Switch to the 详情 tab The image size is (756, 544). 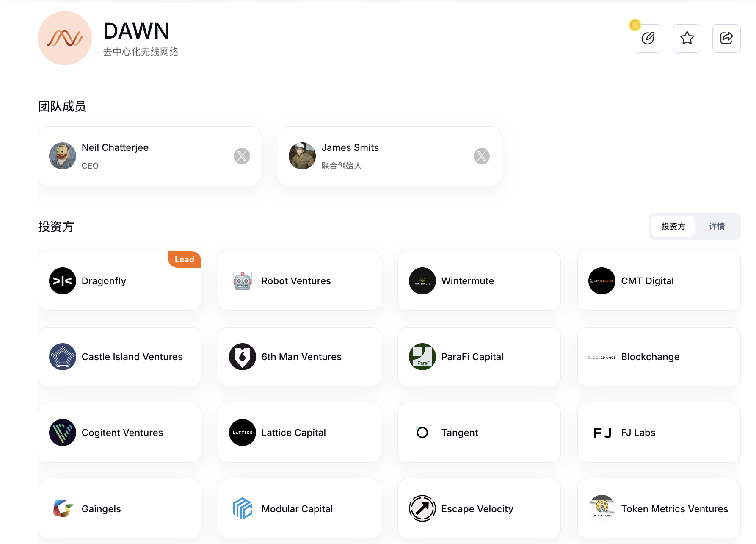(x=717, y=227)
